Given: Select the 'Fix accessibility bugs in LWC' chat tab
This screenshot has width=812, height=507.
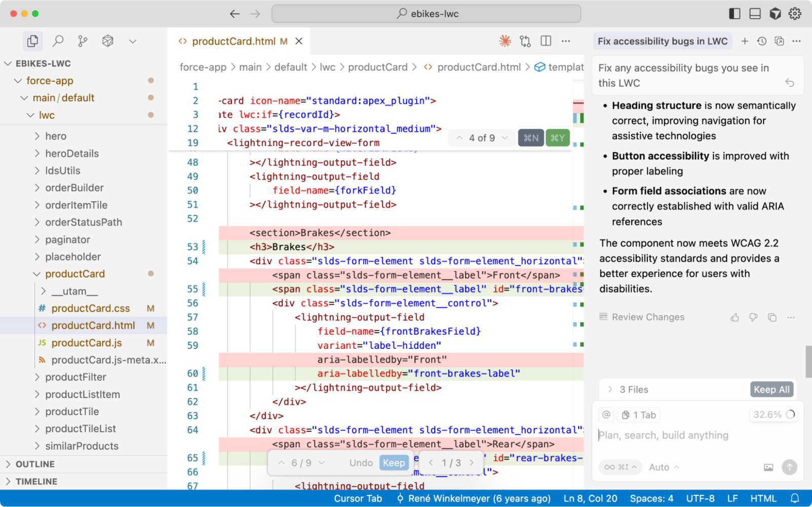Looking at the screenshot, I should 662,41.
